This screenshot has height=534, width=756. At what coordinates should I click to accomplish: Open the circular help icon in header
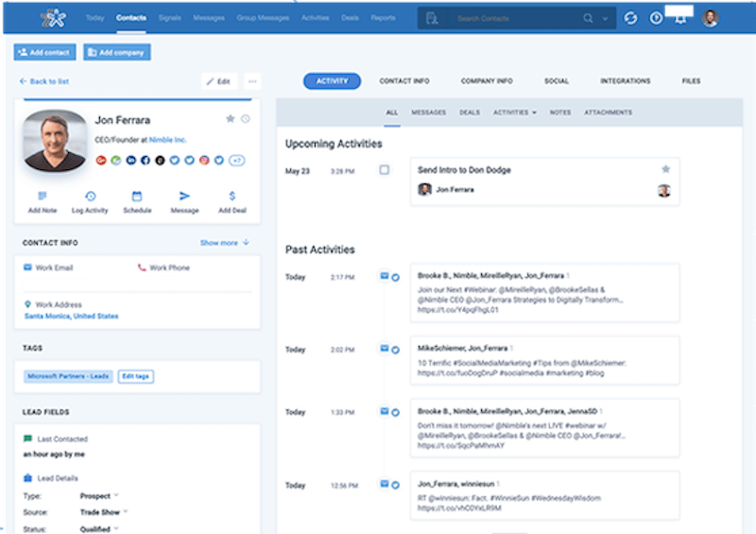pyautogui.click(x=656, y=18)
